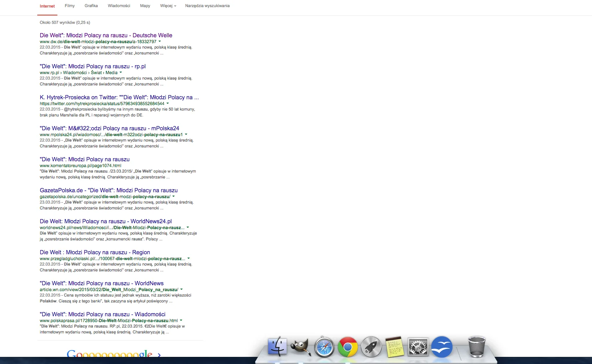Open dropdown arrow next to worldnews24.pl URL
592x364 pixels.
[188, 227]
